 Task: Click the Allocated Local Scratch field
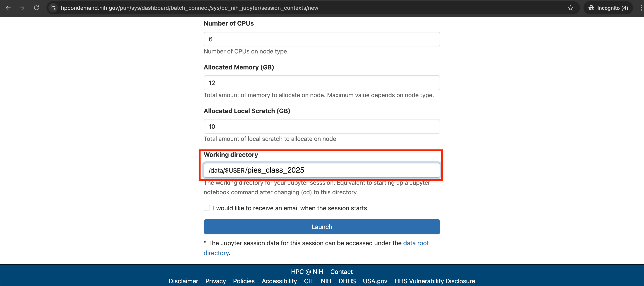[321, 126]
